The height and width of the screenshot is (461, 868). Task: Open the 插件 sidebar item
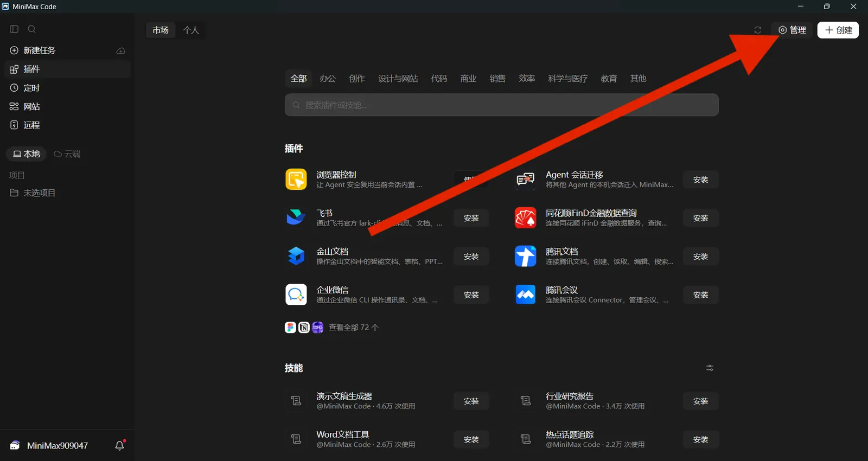pos(67,69)
